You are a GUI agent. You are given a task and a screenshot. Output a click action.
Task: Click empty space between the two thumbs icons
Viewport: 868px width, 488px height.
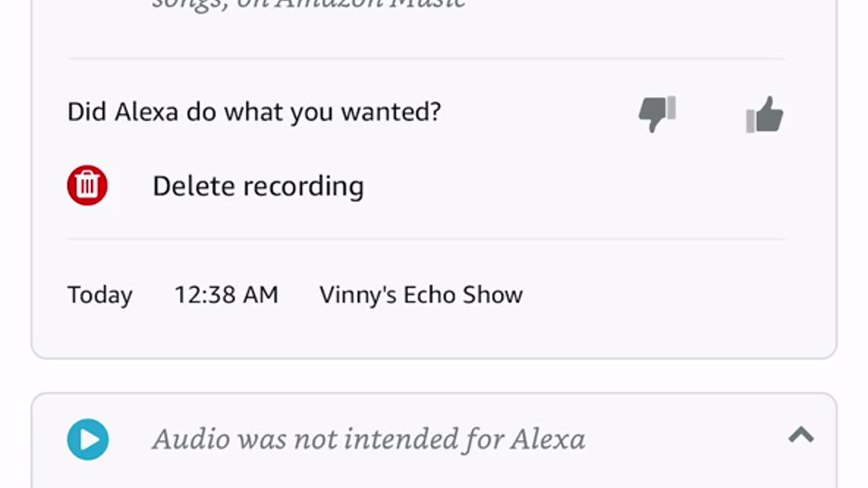[711, 113]
